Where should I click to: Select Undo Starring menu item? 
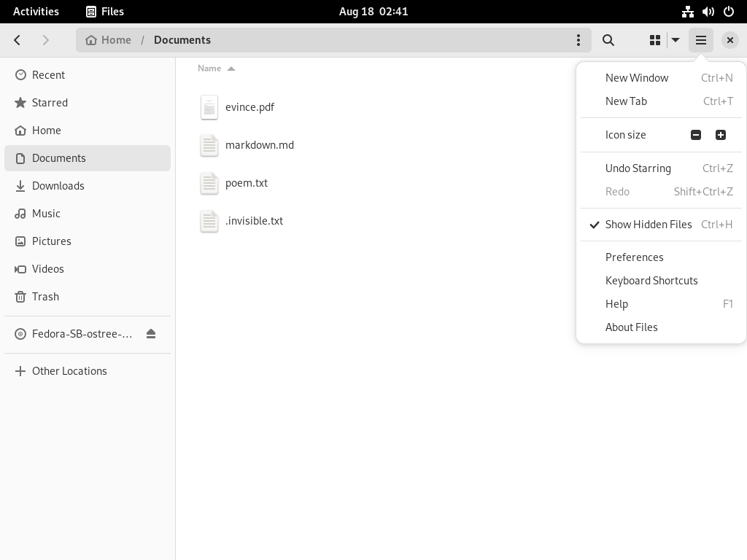coord(661,168)
